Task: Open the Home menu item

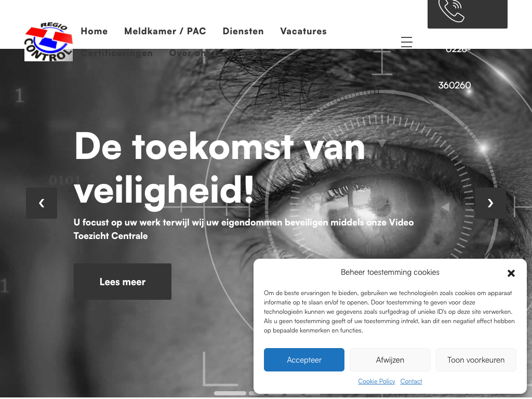Action: 95,31
